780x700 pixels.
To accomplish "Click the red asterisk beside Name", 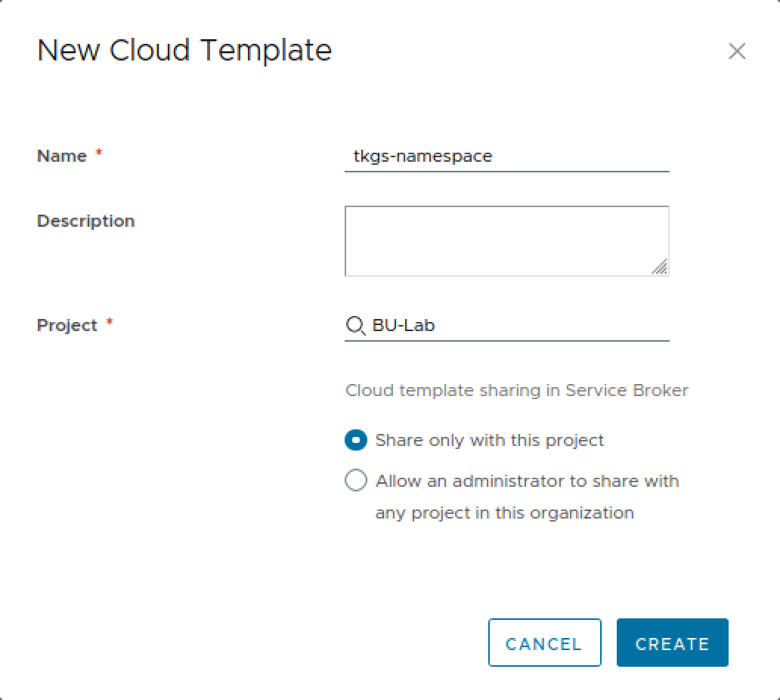I will point(99,152).
